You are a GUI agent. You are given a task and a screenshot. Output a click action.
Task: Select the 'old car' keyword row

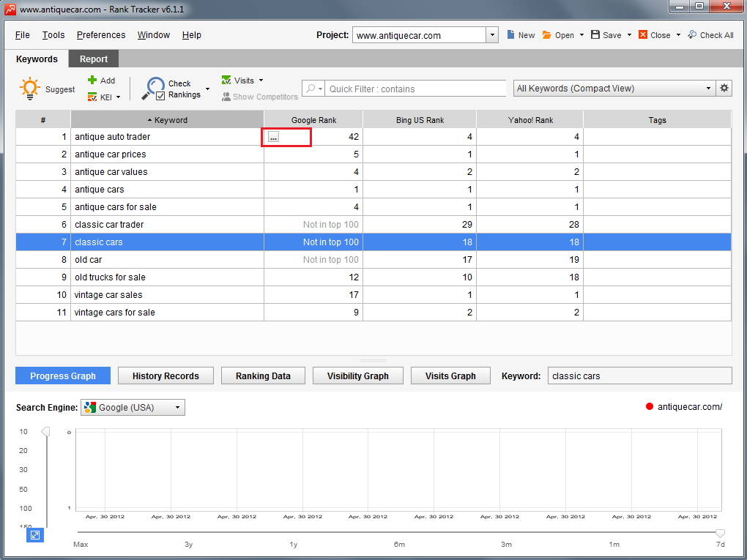[373, 260]
